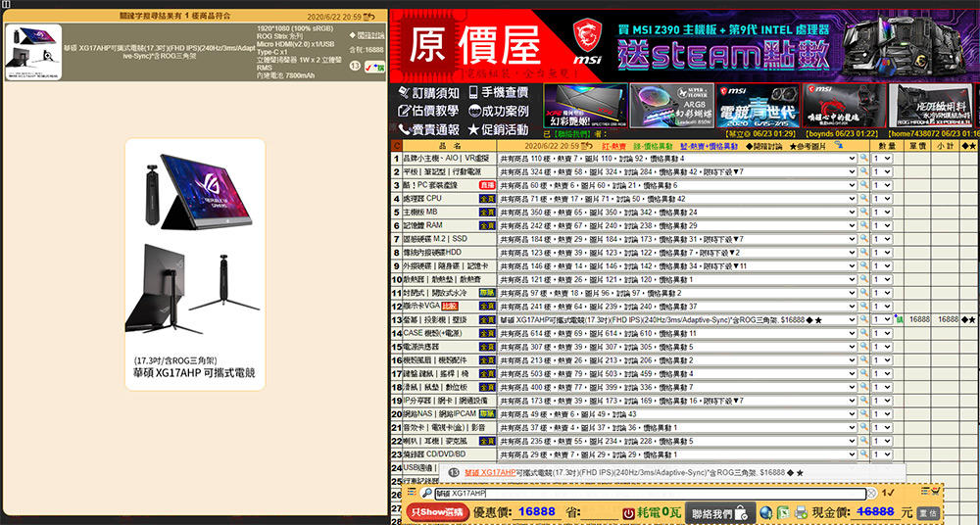Click the search box containing 華碩 XG17AHP
The height and width of the screenshot is (525, 980).
[650, 493]
